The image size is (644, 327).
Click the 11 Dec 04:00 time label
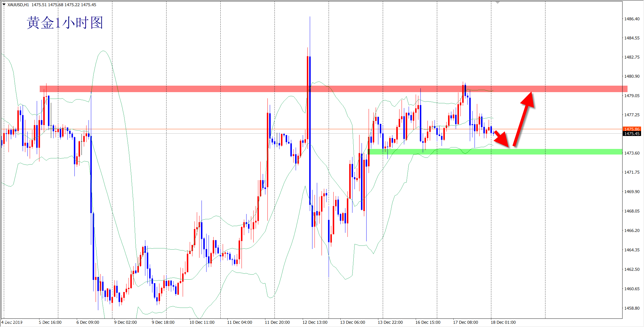tap(239, 322)
